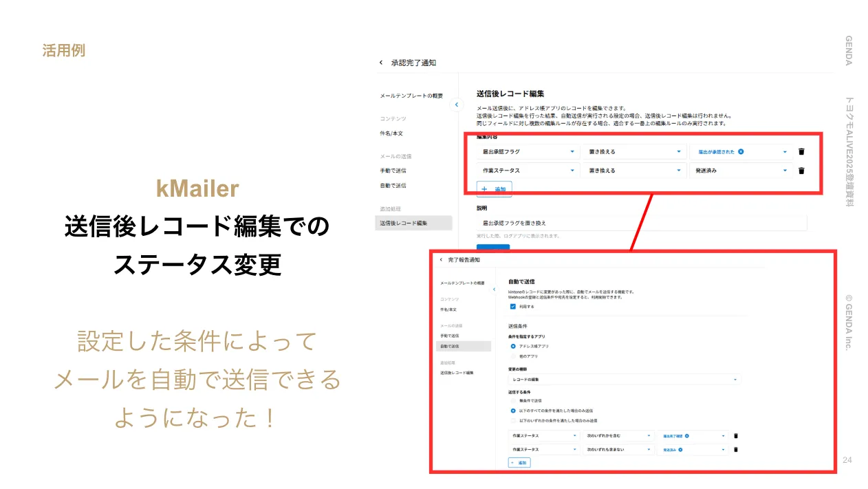This screenshot has height=489, width=868.
Task: Click 追加 button under 編集内容 rules
Action: click(494, 189)
